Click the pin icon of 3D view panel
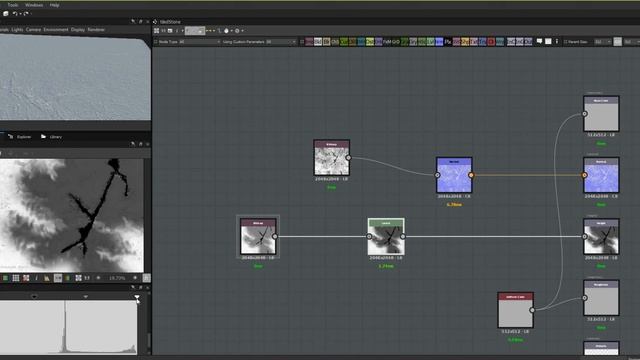640x360 pixels. pyautogui.click(x=133, y=21)
